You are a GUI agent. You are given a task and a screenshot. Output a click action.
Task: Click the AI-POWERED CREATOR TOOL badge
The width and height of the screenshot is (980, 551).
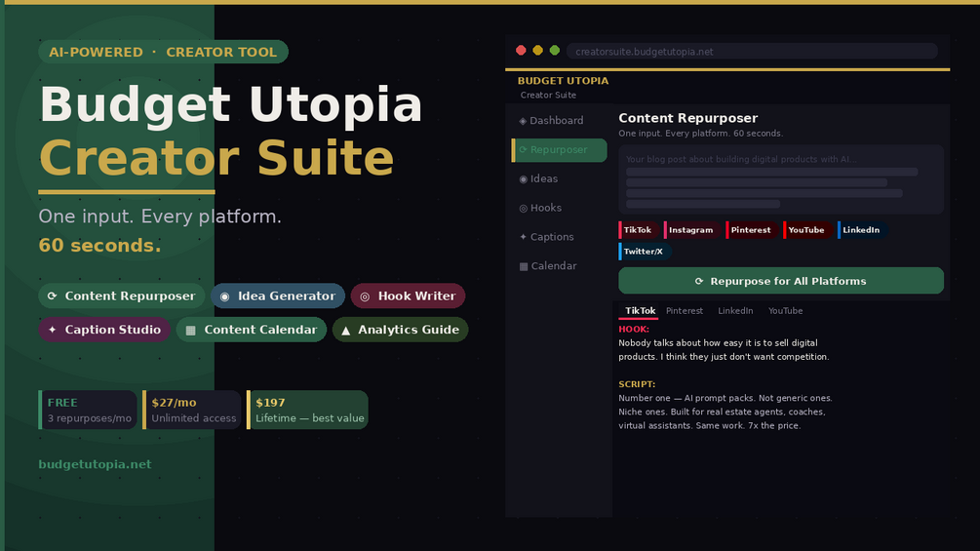(163, 52)
